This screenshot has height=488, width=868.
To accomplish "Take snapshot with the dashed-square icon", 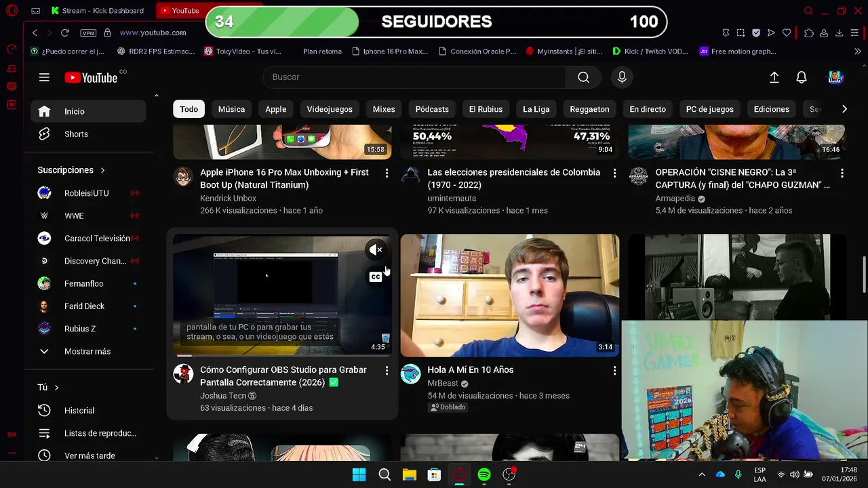I will click(741, 33).
